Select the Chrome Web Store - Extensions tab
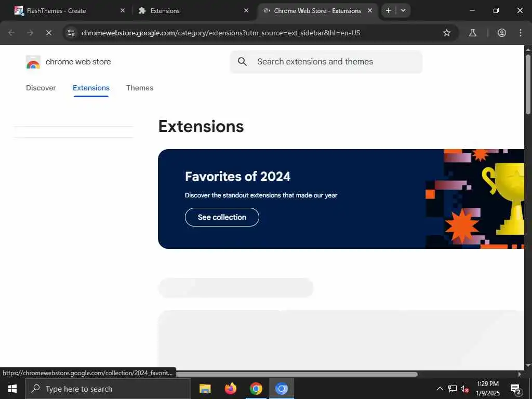This screenshot has width=532, height=399. pos(317,11)
